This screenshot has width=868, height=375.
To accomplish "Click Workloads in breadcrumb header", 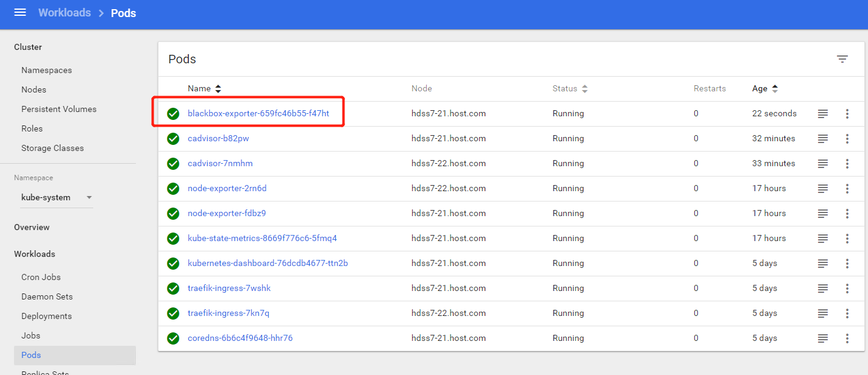I will 65,13.
